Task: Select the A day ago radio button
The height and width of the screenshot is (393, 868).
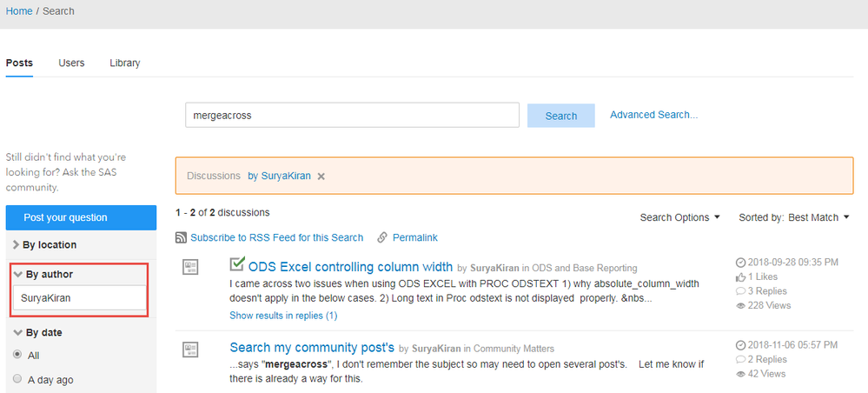Action: coord(17,379)
